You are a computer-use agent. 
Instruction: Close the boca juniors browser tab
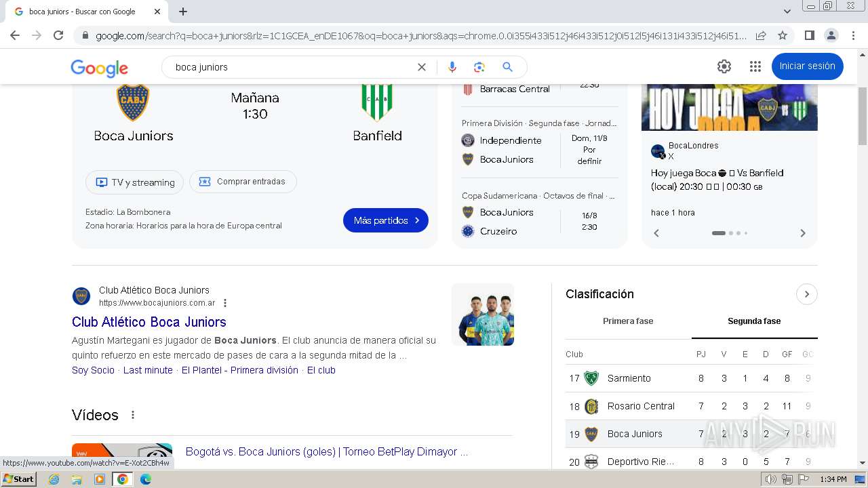point(157,12)
